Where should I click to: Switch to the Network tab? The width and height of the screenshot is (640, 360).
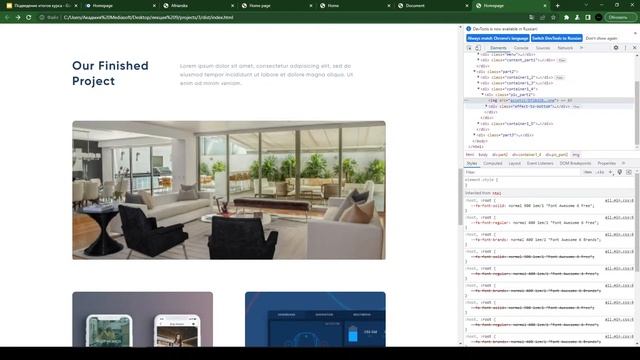pos(565,48)
